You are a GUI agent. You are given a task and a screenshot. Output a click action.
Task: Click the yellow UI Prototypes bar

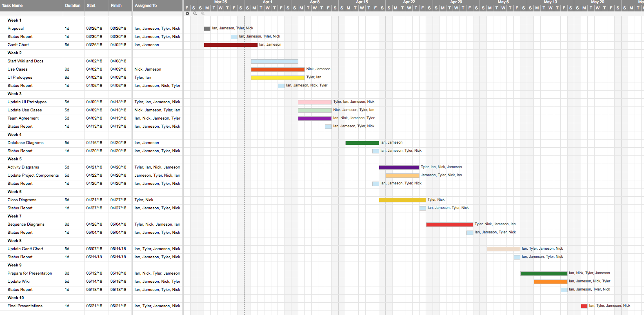pos(278,78)
